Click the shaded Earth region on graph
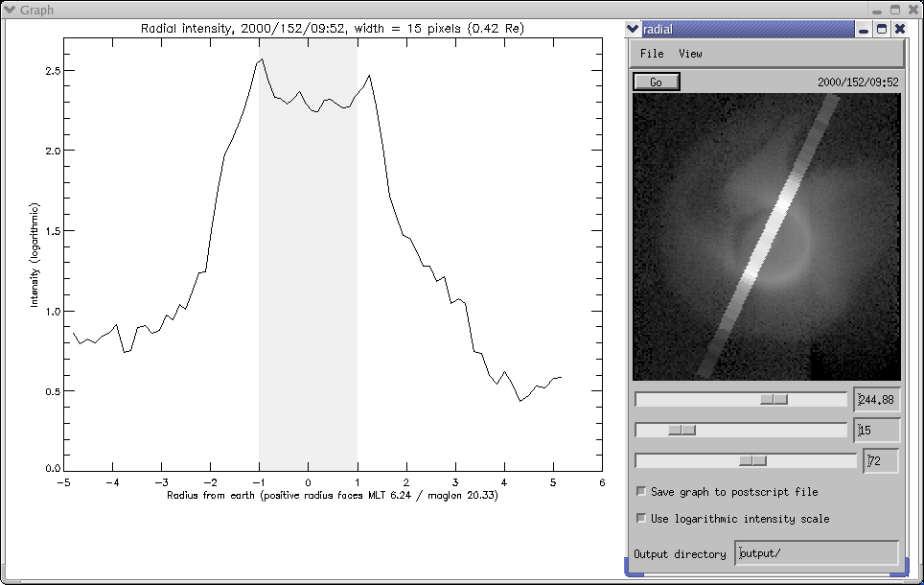The image size is (924, 585). pyautogui.click(x=308, y=255)
